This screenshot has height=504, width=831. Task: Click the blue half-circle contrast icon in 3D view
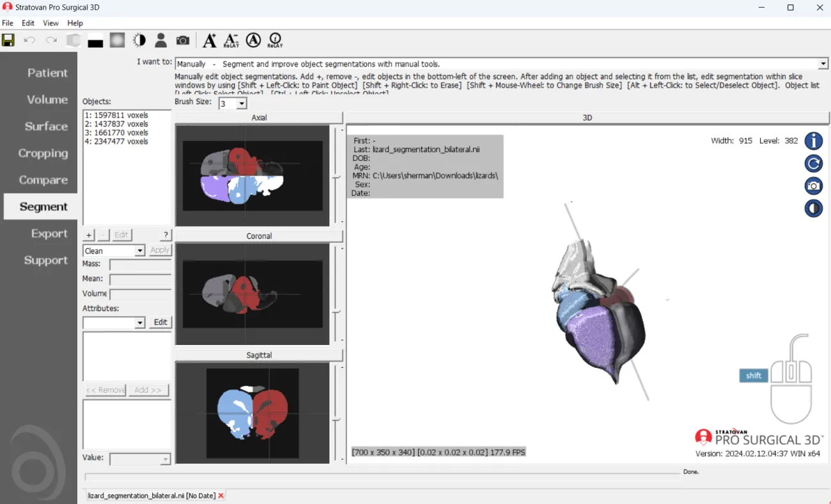pos(813,209)
